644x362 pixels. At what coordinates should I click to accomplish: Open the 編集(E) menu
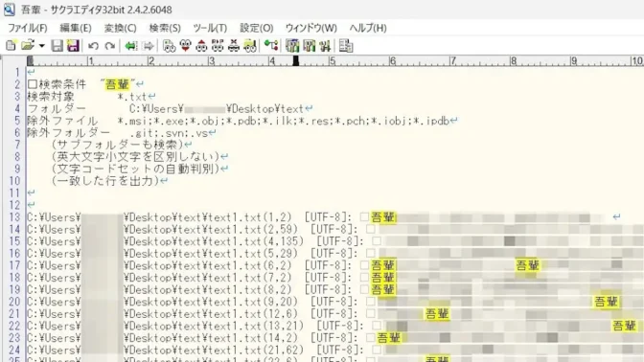click(76, 28)
